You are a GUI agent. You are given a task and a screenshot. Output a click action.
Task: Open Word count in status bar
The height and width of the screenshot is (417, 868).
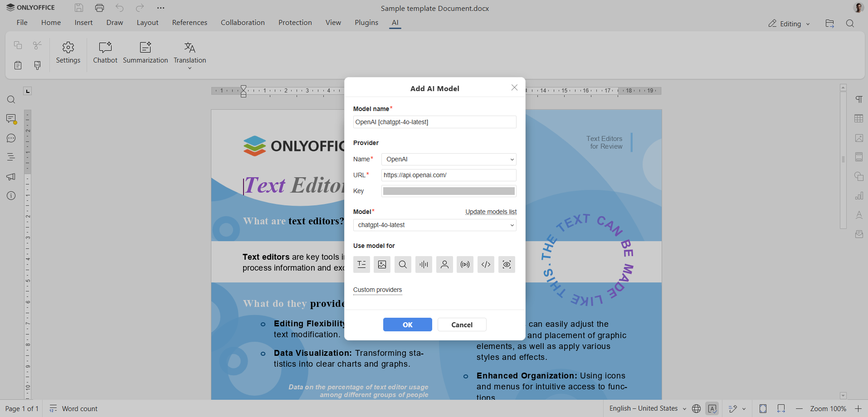[73, 409]
